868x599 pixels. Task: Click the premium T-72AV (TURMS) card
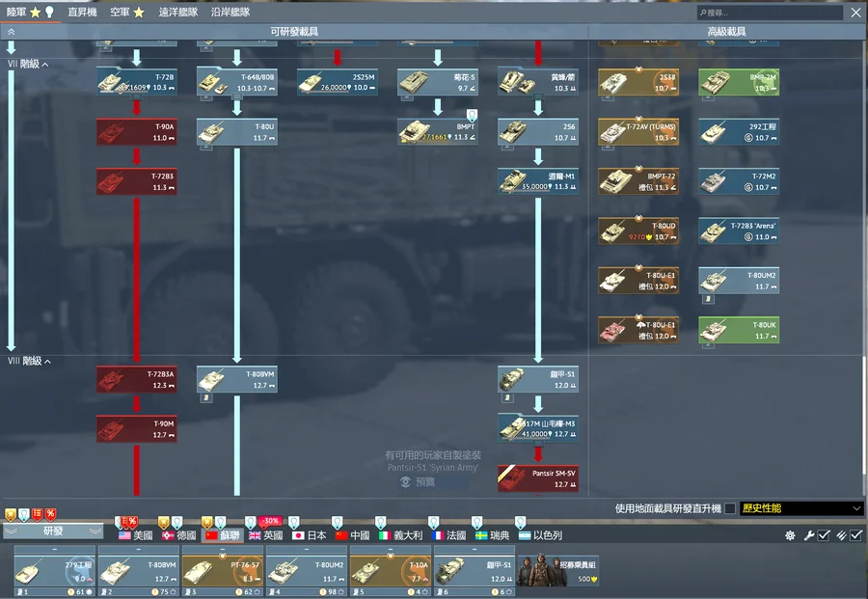pos(637,132)
